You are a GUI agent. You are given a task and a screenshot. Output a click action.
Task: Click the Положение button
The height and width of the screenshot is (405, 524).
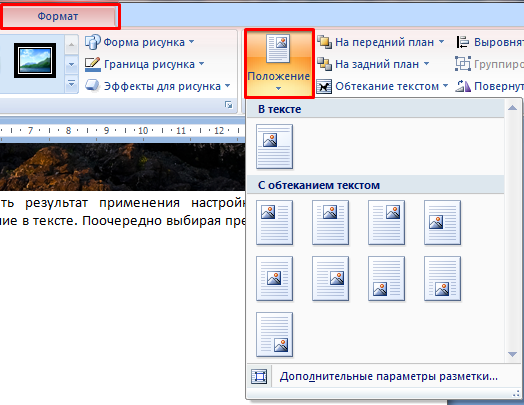pyautogui.click(x=279, y=63)
